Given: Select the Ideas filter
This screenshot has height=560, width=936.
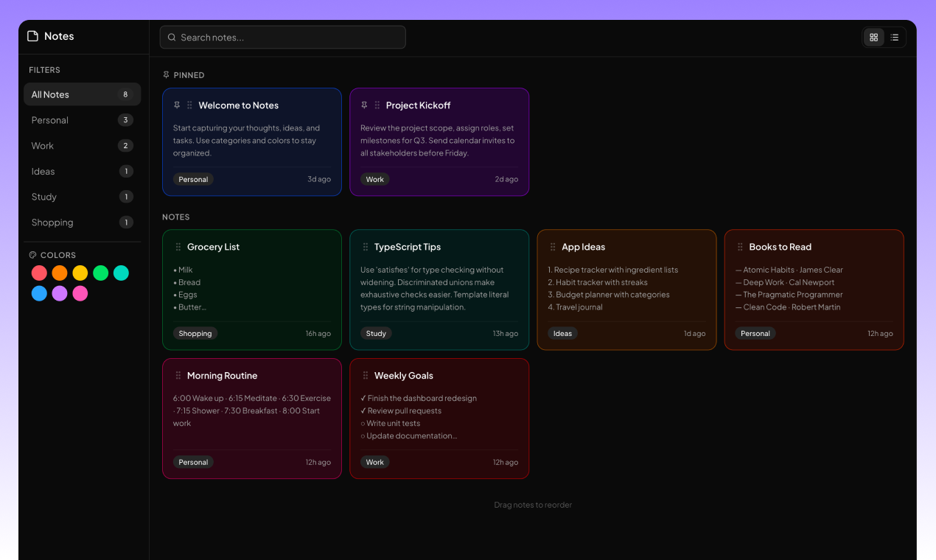Looking at the screenshot, I should [82, 171].
